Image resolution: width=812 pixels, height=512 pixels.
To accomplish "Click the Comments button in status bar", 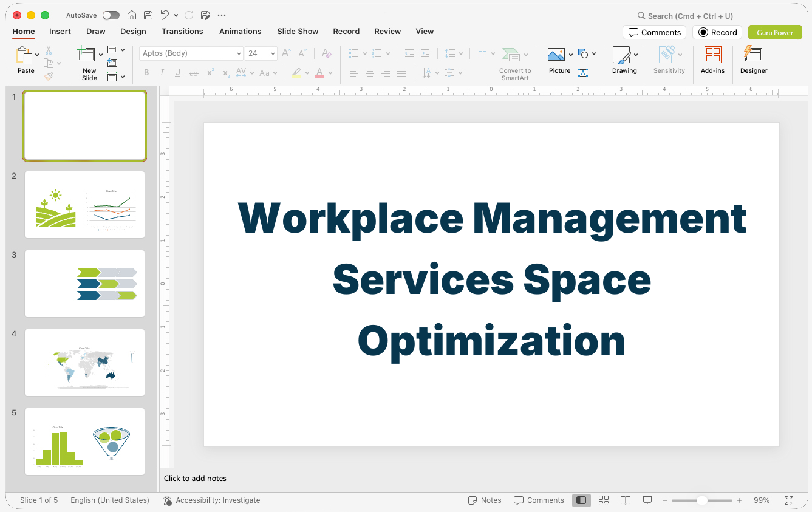I will tap(539, 500).
